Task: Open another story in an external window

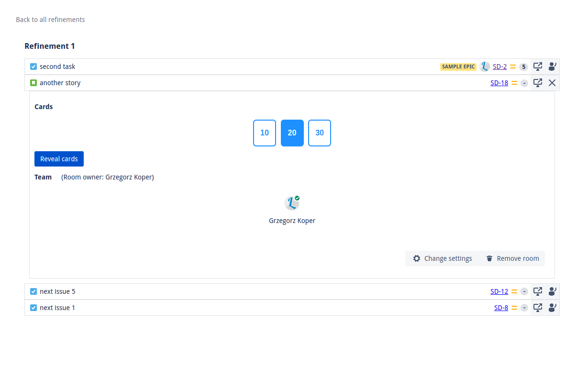Action: pyautogui.click(x=538, y=83)
